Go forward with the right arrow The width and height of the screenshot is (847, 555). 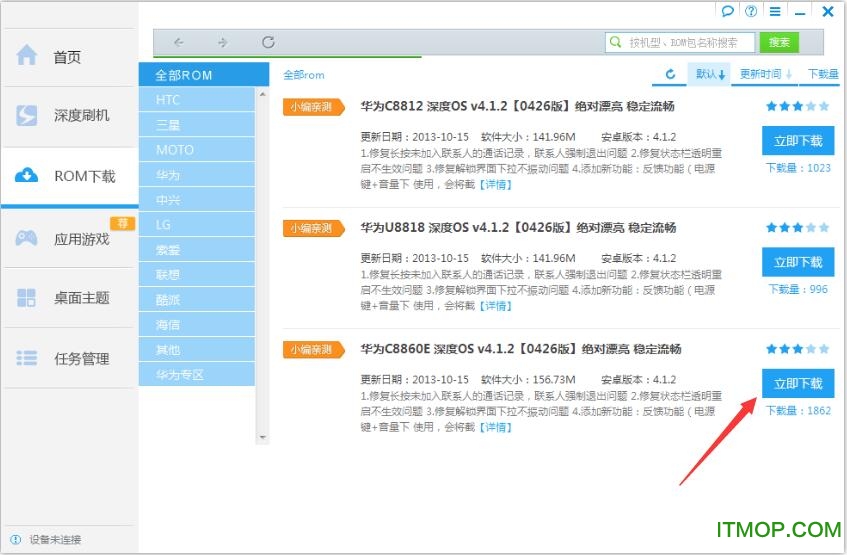click(223, 42)
